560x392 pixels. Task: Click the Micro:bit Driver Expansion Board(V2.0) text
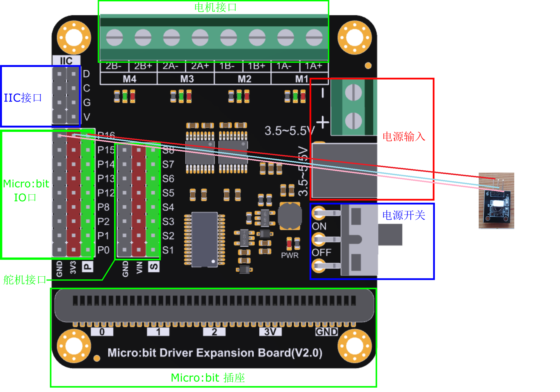(x=215, y=353)
